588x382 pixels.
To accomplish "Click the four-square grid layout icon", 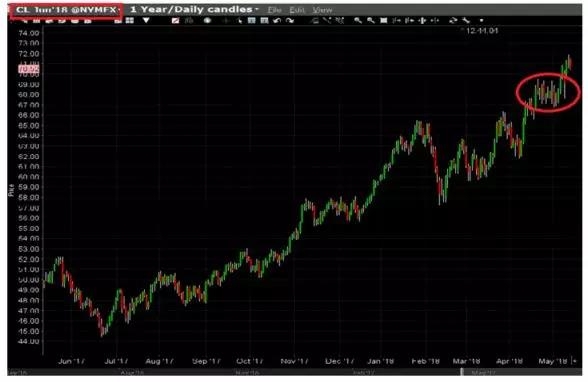I will coord(129,21).
